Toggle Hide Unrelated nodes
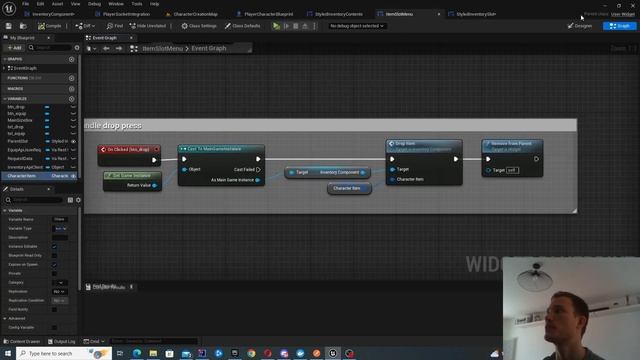Image resolution: width=640 pixels, height=360 pixels. click(x=148, y=26)
